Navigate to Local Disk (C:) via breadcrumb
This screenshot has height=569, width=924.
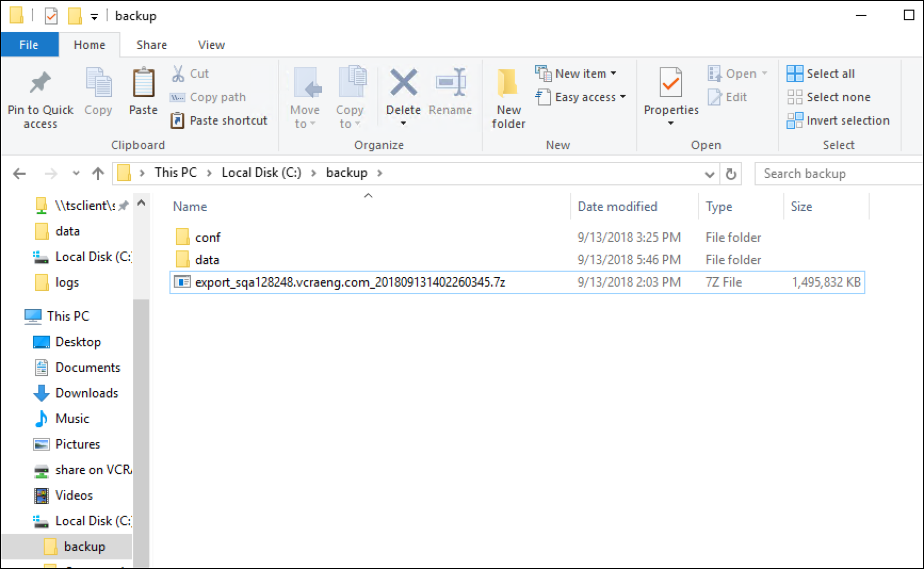pyautogui.click(x=261, y=173)
